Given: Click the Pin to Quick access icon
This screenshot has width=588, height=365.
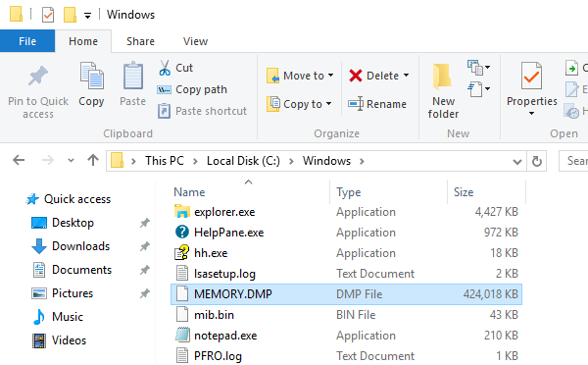Looking at the screenshot, I should tap(38, 77).
